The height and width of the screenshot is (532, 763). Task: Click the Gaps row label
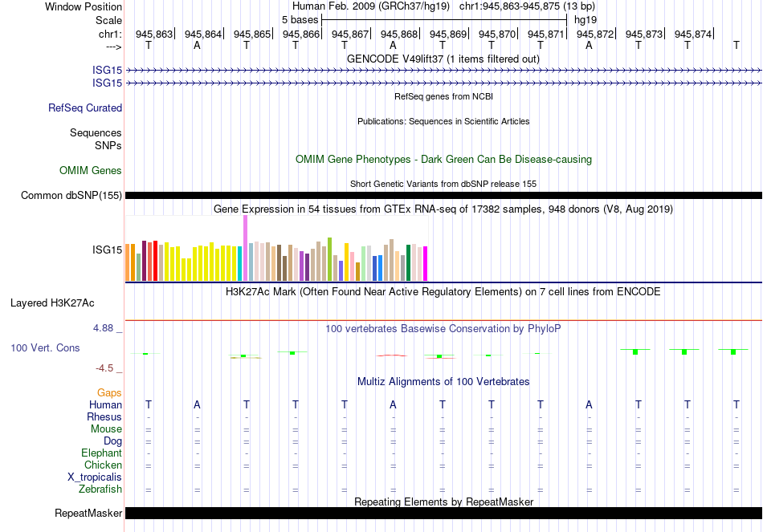click(x=109, y=392)
